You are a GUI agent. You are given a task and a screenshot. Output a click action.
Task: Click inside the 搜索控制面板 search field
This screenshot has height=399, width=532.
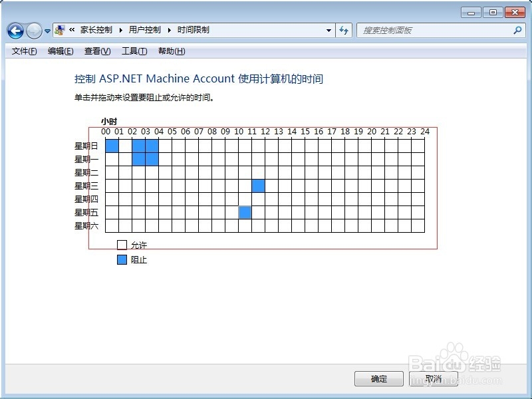pos(432,31)
